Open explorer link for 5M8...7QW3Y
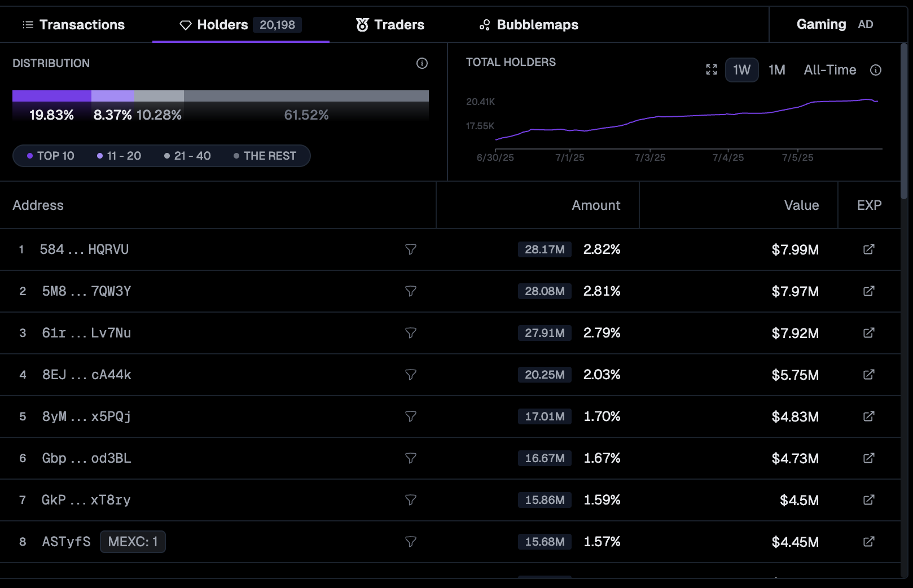Viewport: 913px width, 588px height. [868, 291]
